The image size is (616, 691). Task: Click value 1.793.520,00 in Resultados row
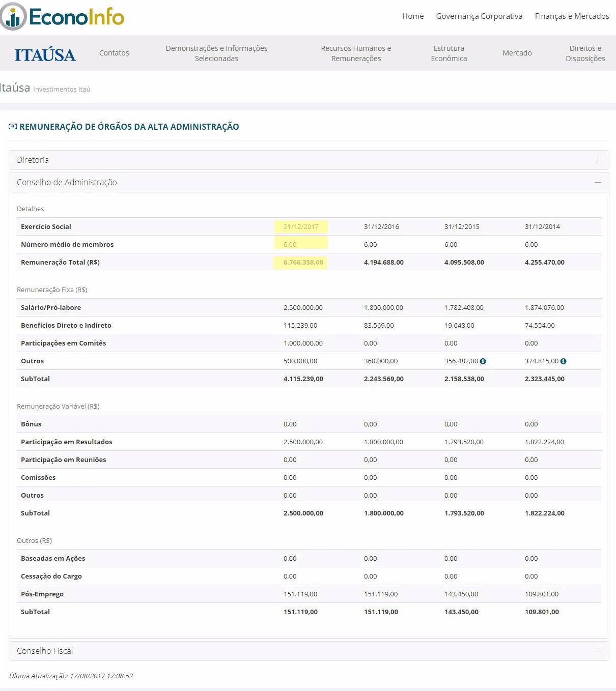(464, 442)
